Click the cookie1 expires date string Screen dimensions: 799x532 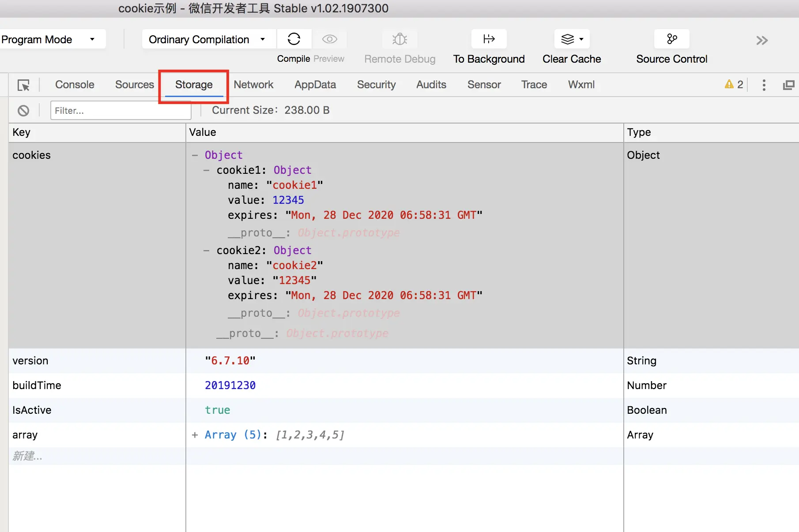coord(384,215)
